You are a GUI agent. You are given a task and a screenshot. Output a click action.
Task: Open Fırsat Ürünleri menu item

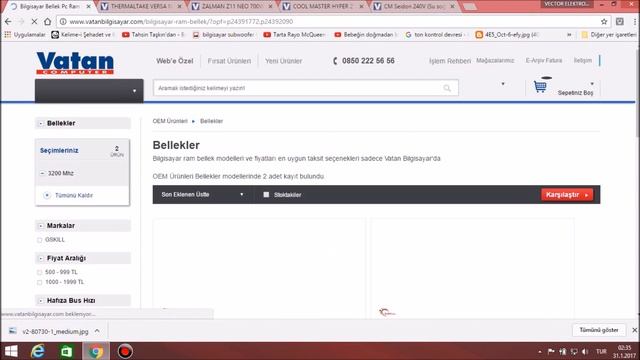pos(229,61)
